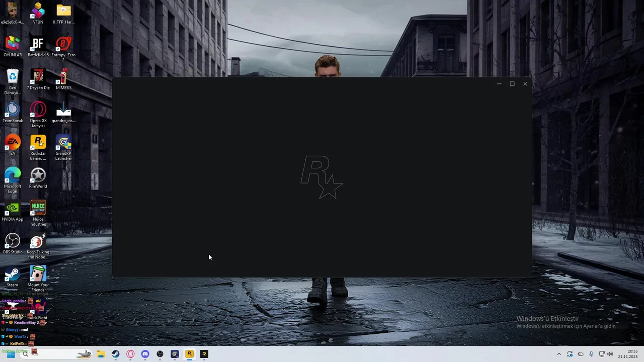644x362 pixels.
Task: Launch Entropy Zero 2 desktop shortcut
Action: 63,48
